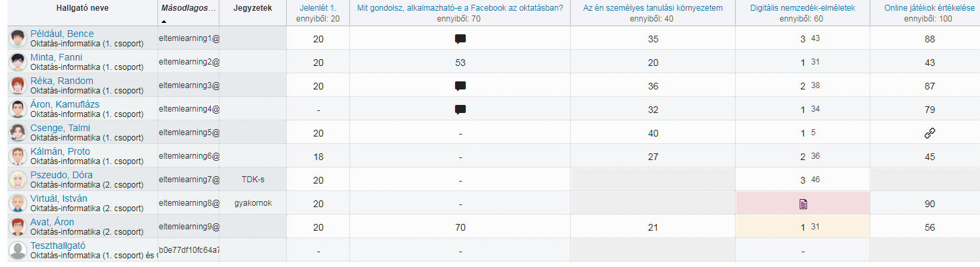Open Jelenlét 1. column header link
The height and width of the screenshot is (267, 980).
pyautogui.click(x=318, y=8)
